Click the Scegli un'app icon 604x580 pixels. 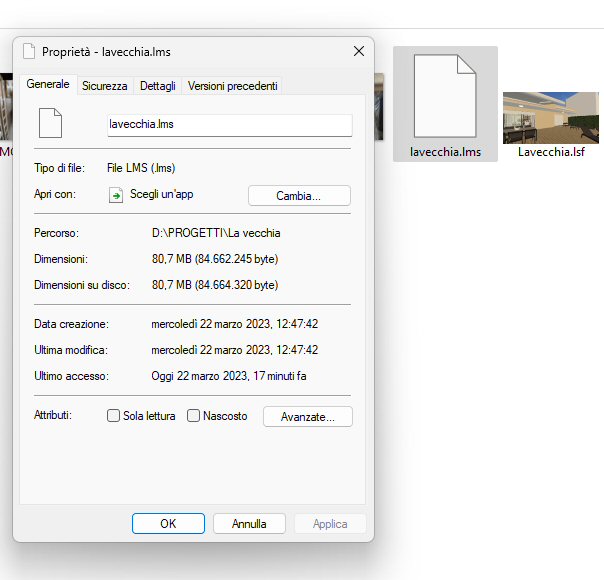point(116,195)
